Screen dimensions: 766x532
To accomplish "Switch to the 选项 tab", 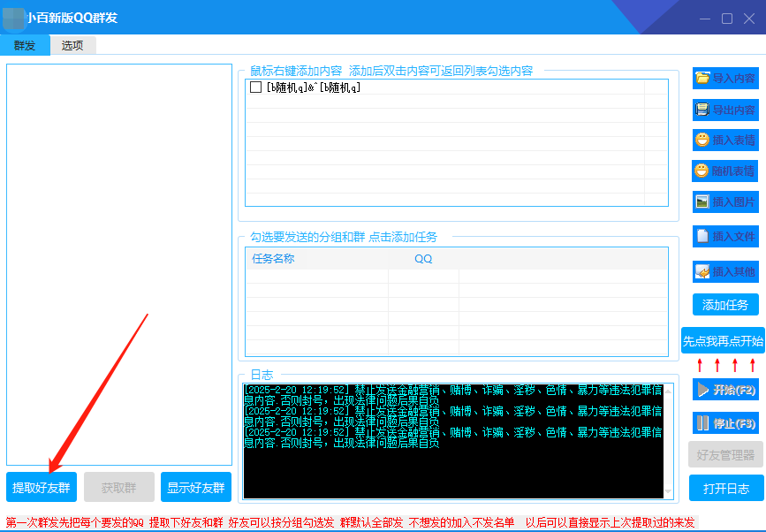I will click(72, 45).
